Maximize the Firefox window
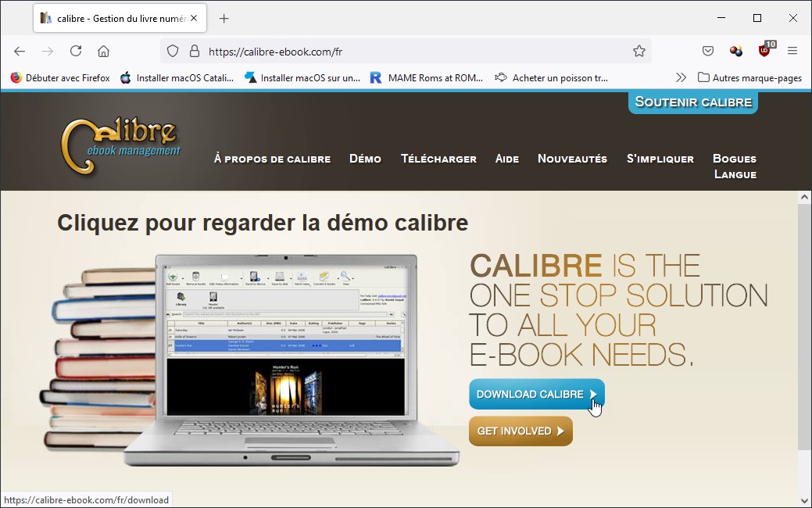The width and height of the screenshot is (812, 508). [757, 18]
